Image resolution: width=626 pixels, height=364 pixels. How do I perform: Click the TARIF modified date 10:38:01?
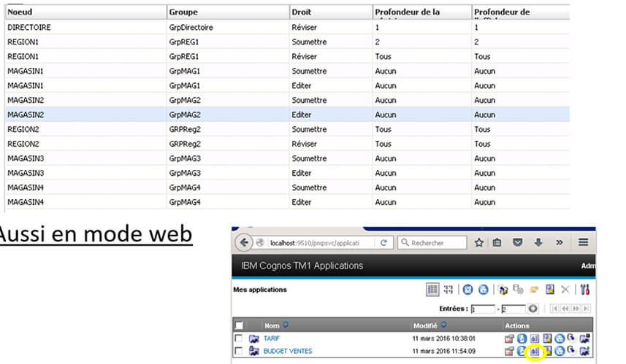tap(443, 338)
